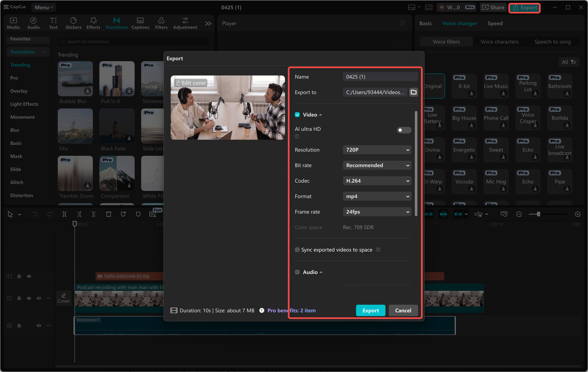Open the Text tool icon
This screenshot has height=372, width=588.
53,23
